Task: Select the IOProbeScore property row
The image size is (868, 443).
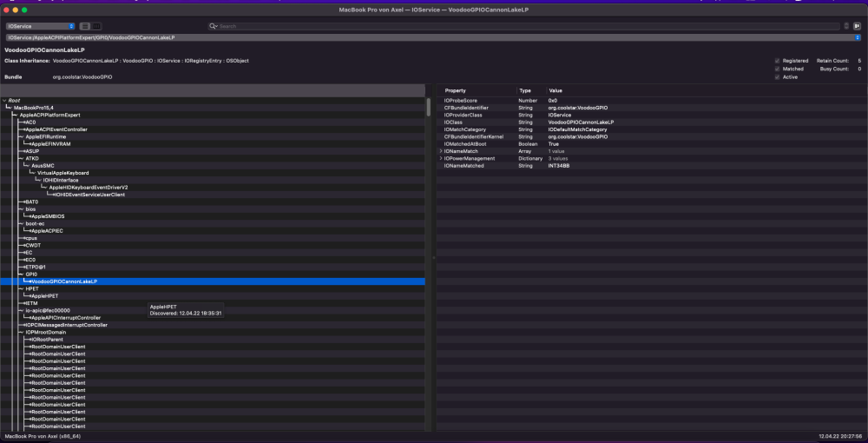Action: pos(652,101)
